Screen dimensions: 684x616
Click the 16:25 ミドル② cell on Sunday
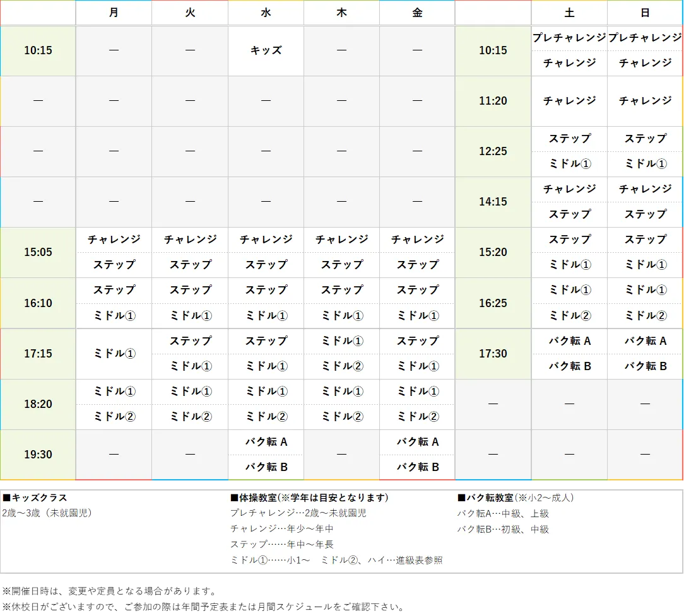pyautogui.click(x=645, y=315)
